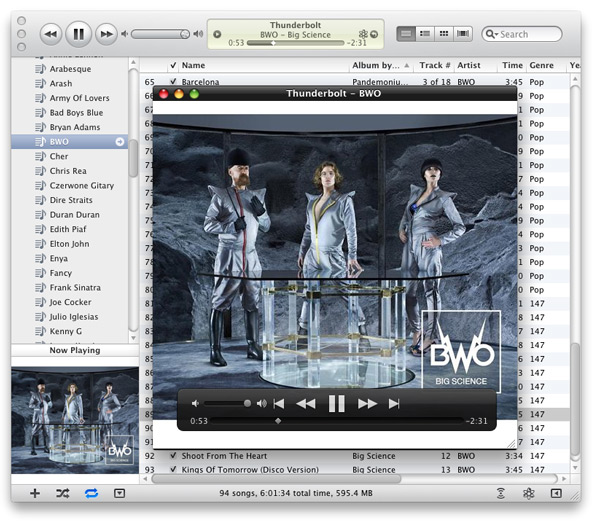Open the search magnifier dropdown
Image resolution: width=600 pixels, height=524 pixels.
pyautogui.click(x=491, y=34)
